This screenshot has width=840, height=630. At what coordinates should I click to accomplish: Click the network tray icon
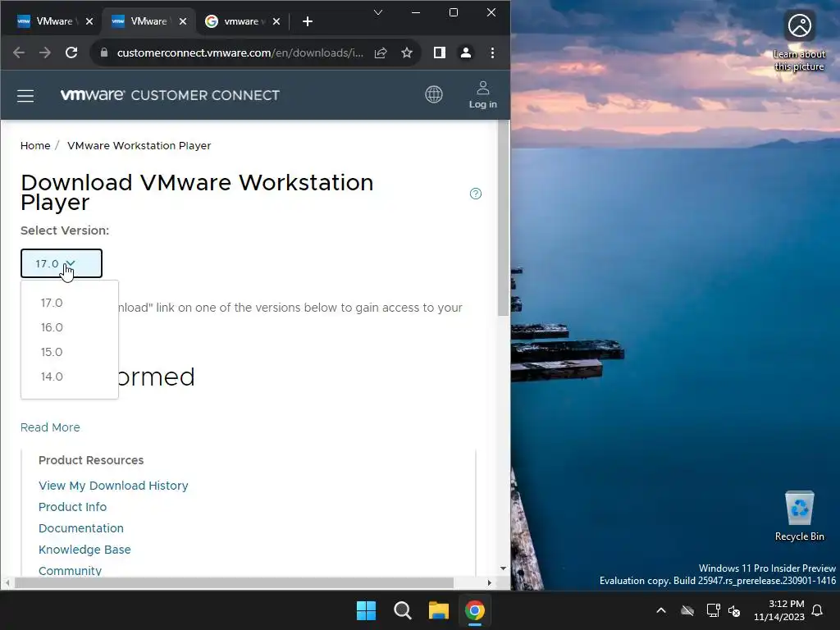[x=713, y=610]
